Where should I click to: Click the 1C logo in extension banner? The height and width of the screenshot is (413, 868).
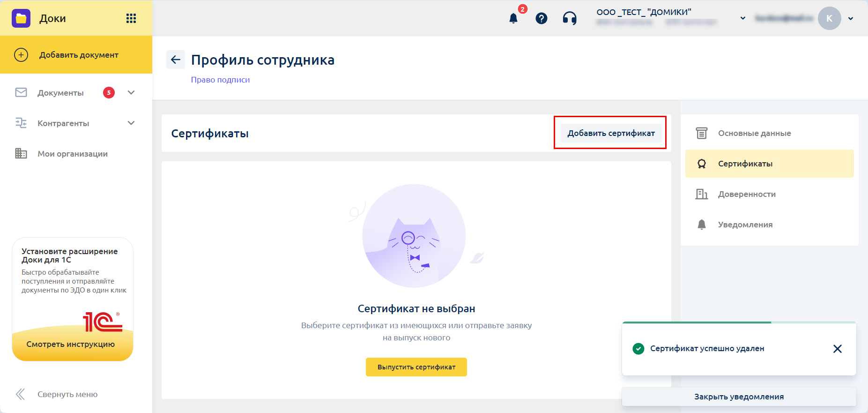point(103,322)
